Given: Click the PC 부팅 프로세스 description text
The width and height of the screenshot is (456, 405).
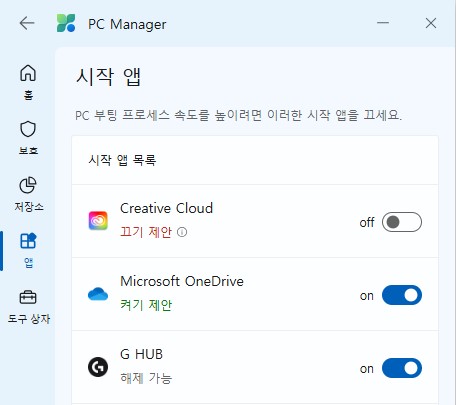Looking at the screenshot, I should point(239,115).
